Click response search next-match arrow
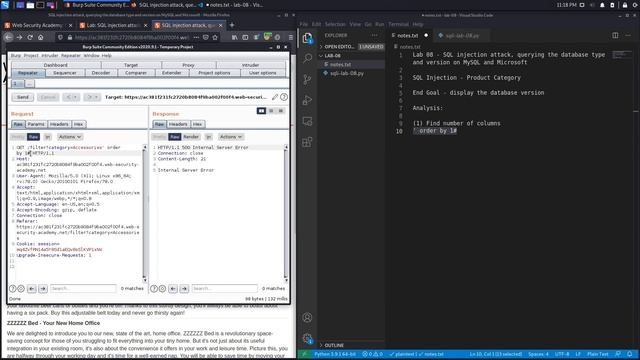Viewport: 640px width, 360px height. coord(184,289)
